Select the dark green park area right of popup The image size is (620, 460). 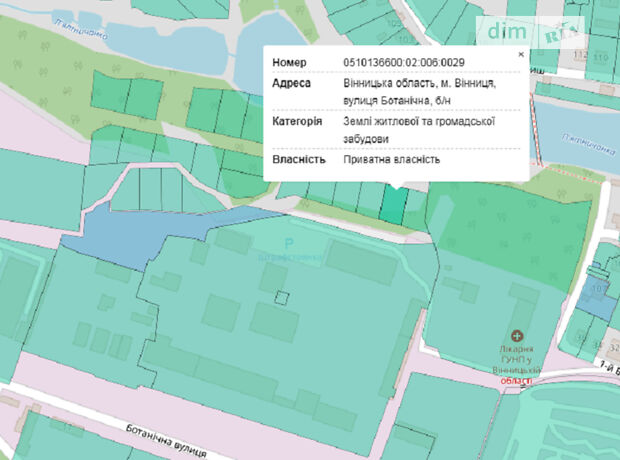tap(490, 225)
